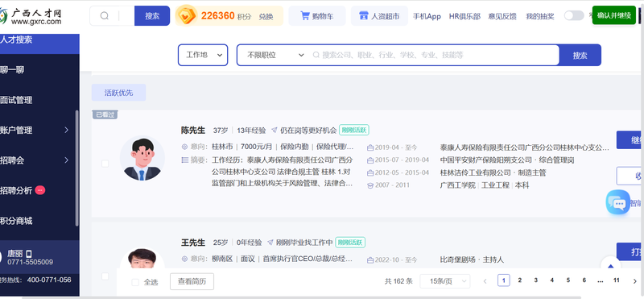Go to page 5 of results
Image resolution: width=644 pixels, height=299 pixels.
568,280
